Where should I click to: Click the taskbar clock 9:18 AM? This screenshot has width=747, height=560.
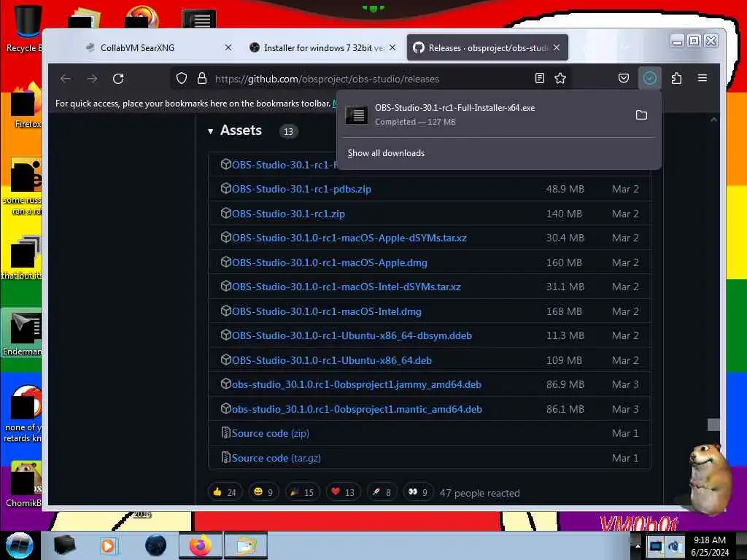pos(710,546)
